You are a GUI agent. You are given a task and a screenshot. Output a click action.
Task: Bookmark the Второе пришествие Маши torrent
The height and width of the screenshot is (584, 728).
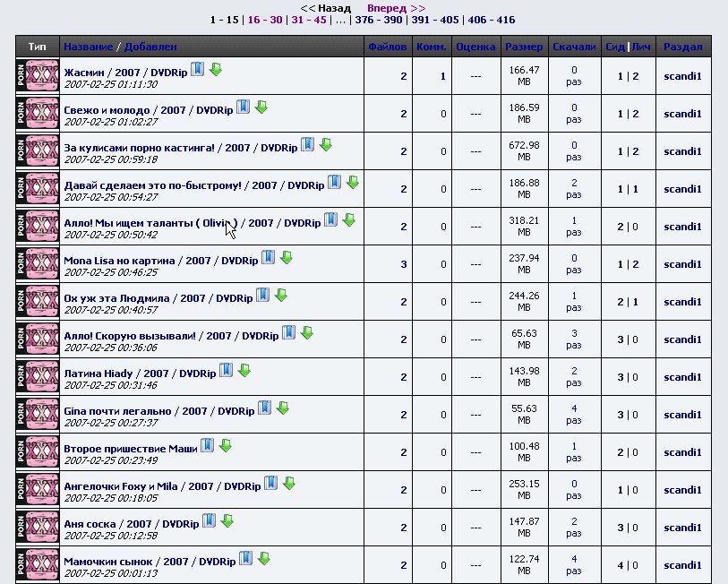(208, 445)
